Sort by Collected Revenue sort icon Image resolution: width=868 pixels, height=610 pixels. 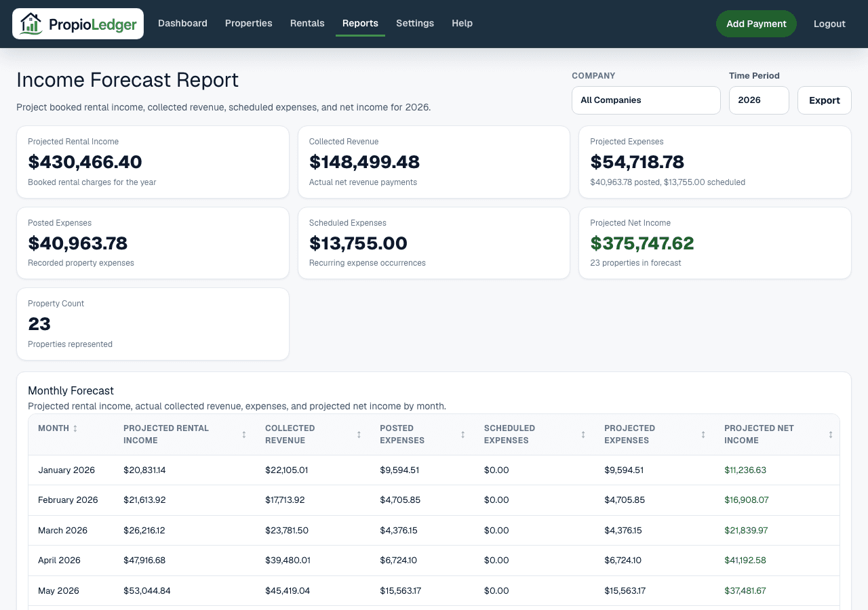pyautogui.click(x=359, y=434)
